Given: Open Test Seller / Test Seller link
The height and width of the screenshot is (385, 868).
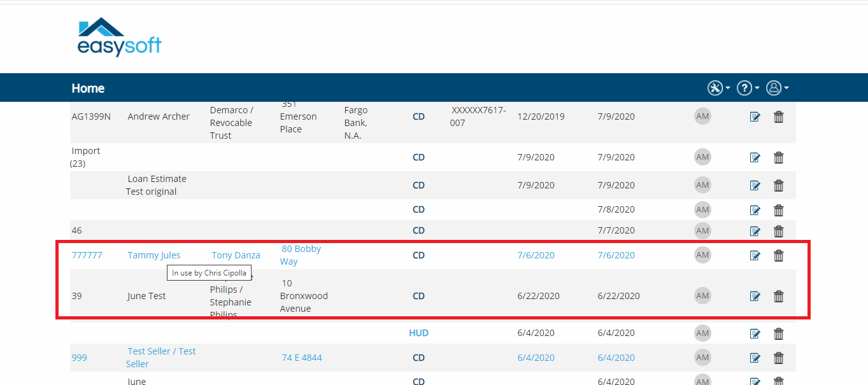Looking at the screenshot, I should (x=160, y=358).
